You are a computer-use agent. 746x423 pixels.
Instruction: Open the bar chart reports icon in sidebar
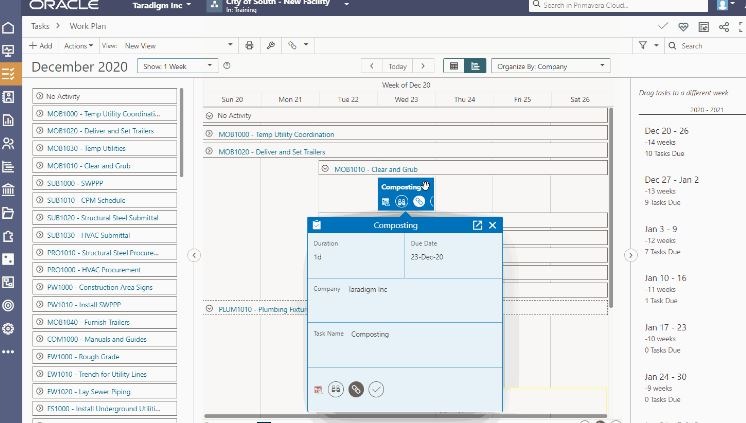8,120
